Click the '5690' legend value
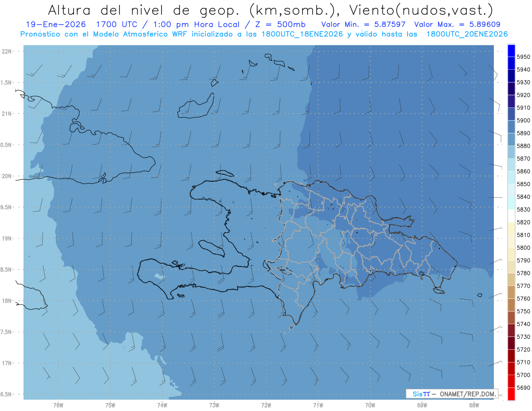The image size is (532, 411). 524,388
